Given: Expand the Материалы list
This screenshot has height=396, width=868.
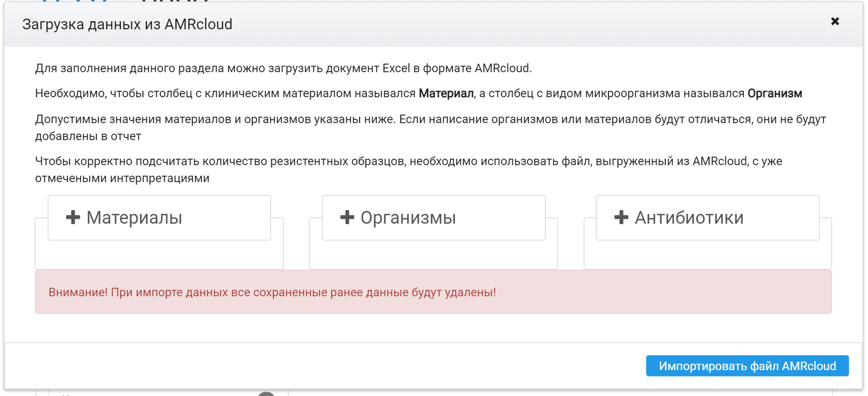Looking at the screenshot, I should click(x=159, y=218).
